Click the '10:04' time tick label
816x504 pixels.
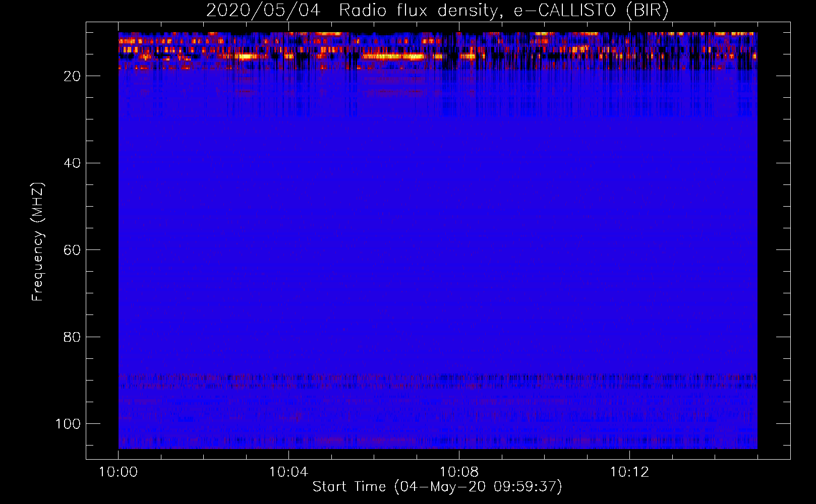288,472
